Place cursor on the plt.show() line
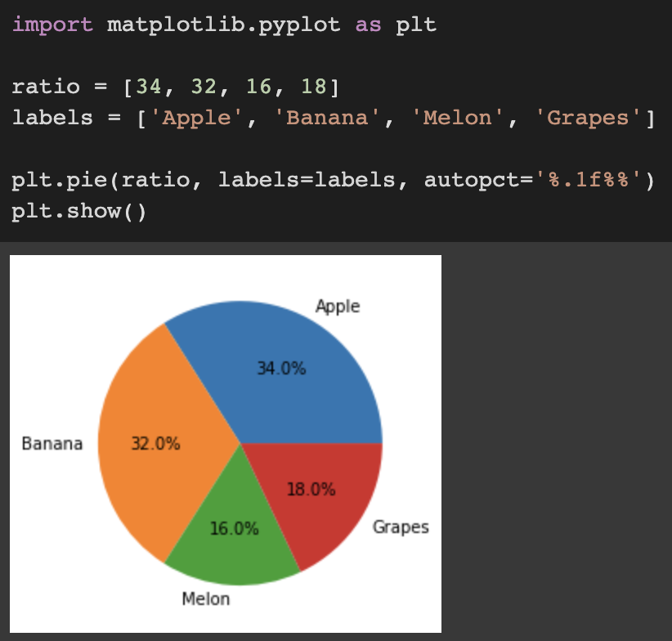This screenshot has width=672, height=641. [x=78, y=211]
